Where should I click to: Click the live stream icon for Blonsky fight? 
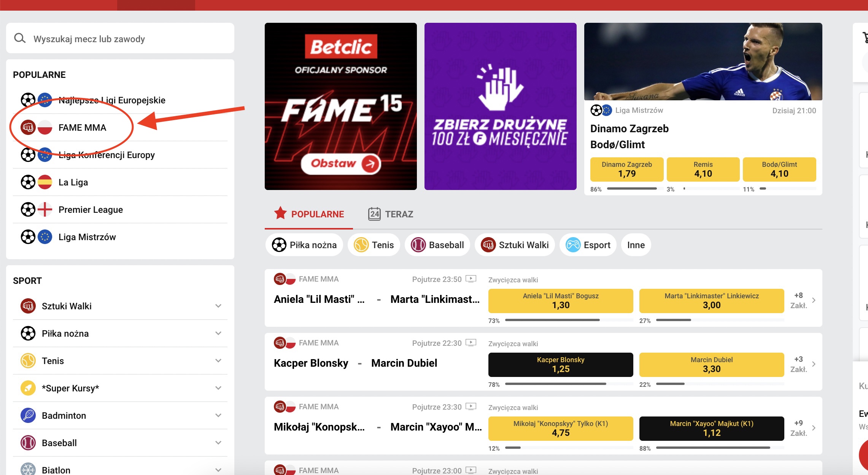click(471, 343)
